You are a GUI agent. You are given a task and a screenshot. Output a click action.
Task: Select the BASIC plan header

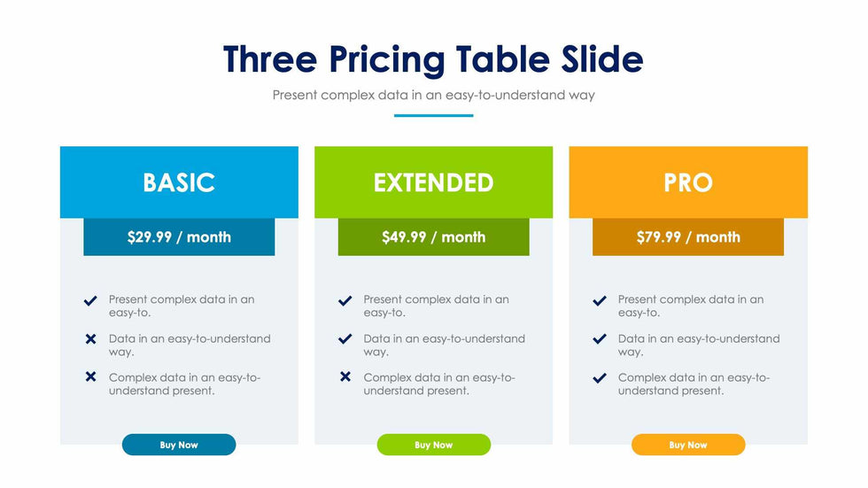[x=179, y=182]
